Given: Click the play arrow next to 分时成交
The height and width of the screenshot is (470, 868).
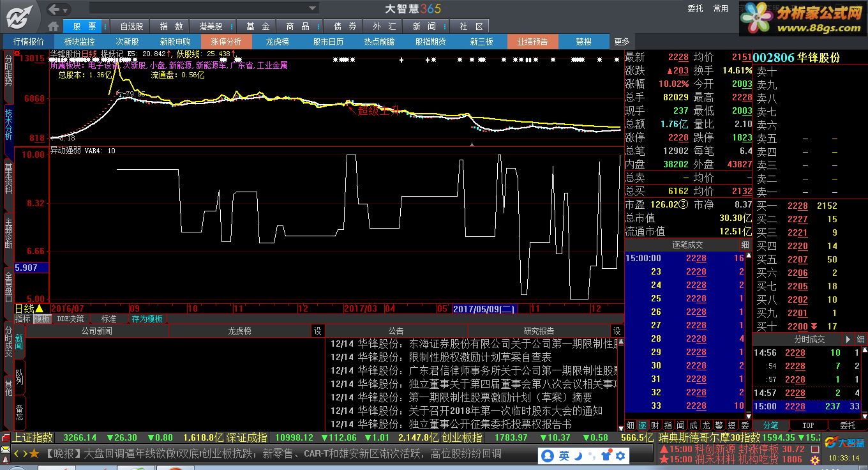Looking at the screenshot, I should click(x=848, y=340).
